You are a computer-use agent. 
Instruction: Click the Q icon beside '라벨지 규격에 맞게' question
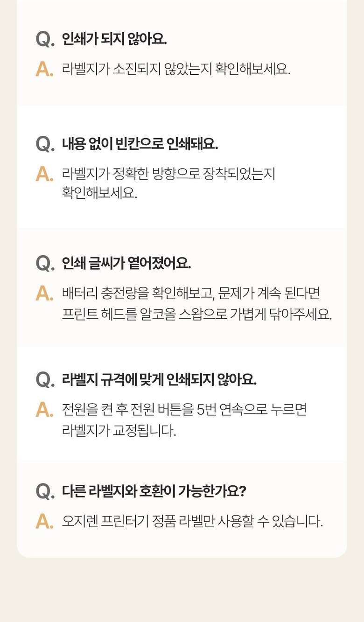click(x=45, y=380)
